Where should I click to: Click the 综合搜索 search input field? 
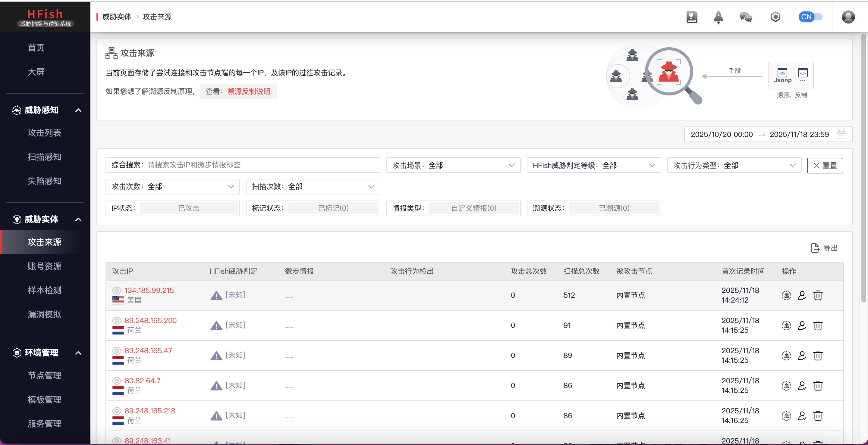(262, 165)
